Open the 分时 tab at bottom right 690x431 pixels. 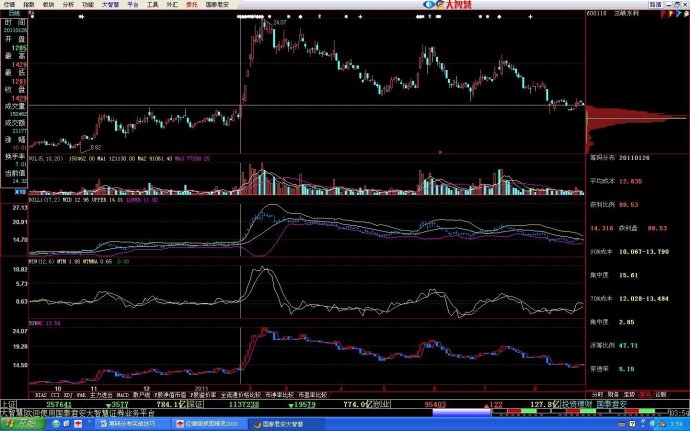(x=597, y=394)
